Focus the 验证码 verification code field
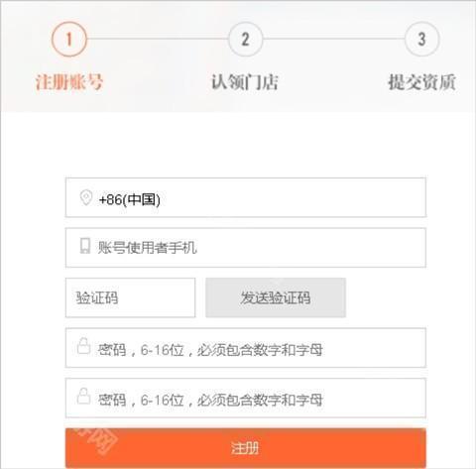 tap(130, 297)
